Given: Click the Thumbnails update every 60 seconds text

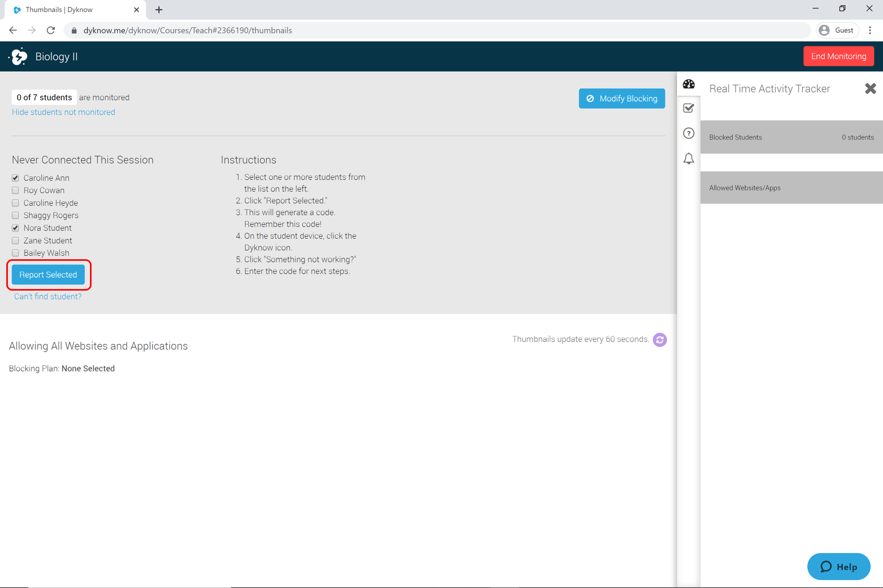Looking at the screenshot, I should tap(581, 339).
